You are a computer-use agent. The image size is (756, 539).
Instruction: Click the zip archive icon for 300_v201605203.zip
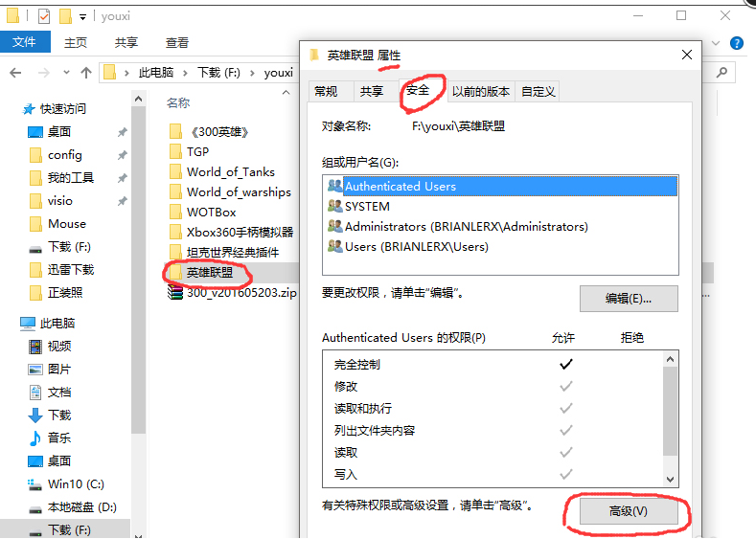tap(174, 293)
